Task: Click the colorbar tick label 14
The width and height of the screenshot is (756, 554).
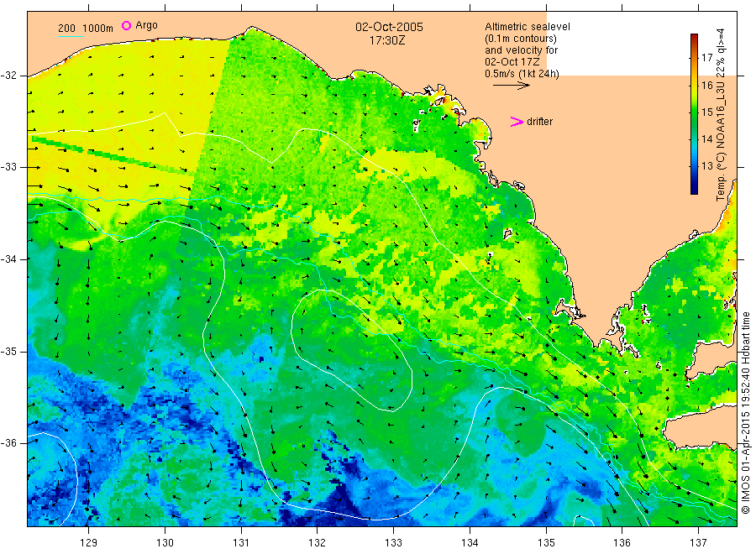Action: click(706, 139)
